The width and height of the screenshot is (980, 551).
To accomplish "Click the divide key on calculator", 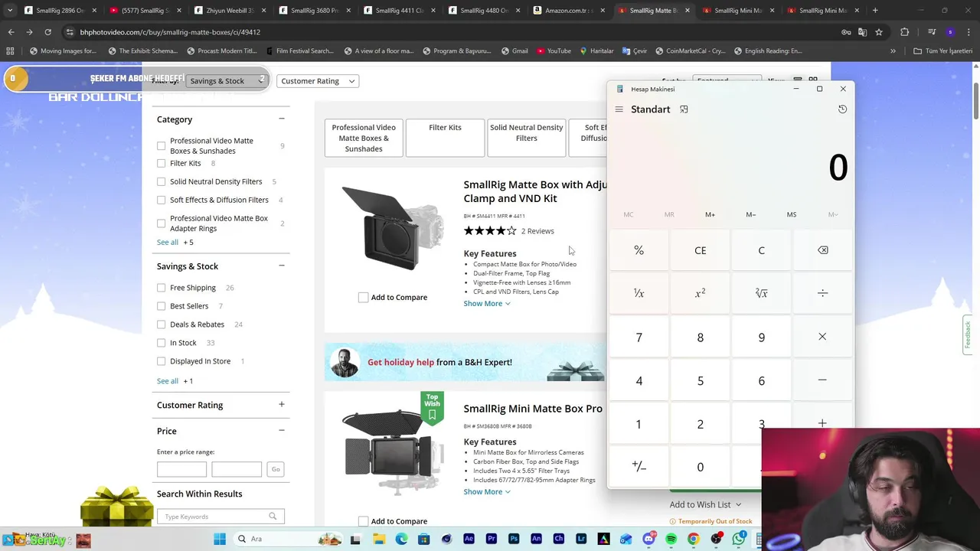I will tap(822, 293).
